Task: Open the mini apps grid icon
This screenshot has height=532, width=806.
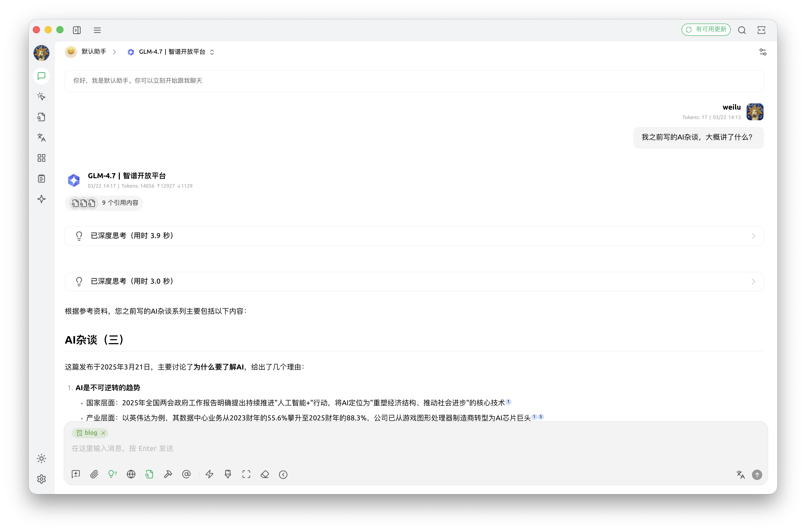Action: click(x=41, y=158)
